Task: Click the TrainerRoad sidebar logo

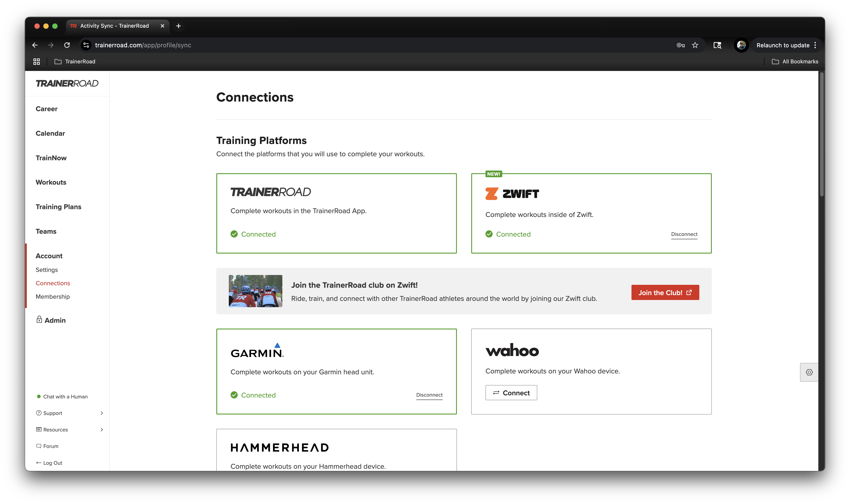Action: tap(67, 83)
